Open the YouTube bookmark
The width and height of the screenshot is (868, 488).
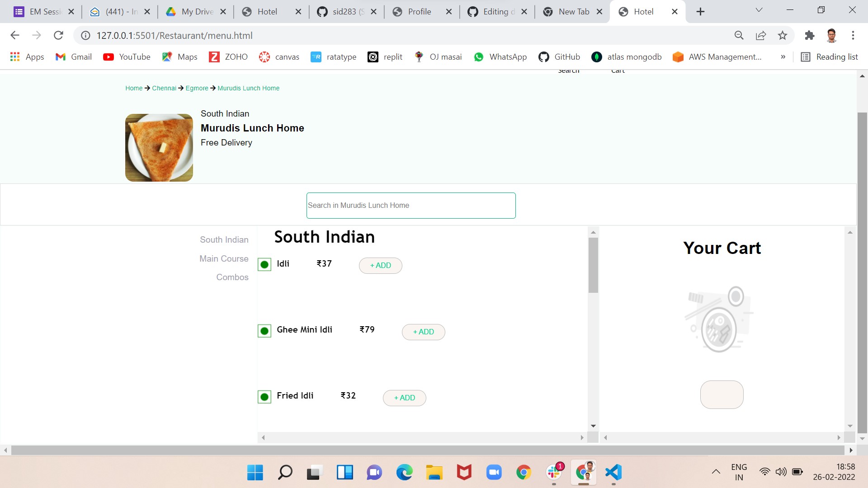pyautogui.click(x=127, y=57)
